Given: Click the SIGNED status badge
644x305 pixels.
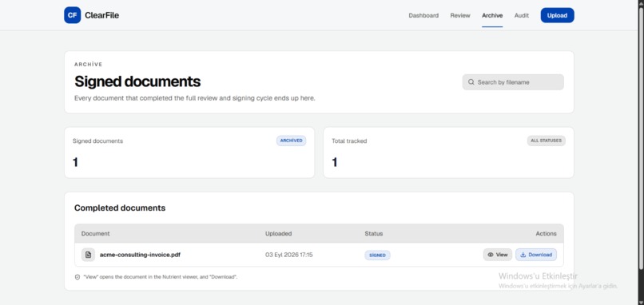Looking at the screenshot, I should point(377,255).
